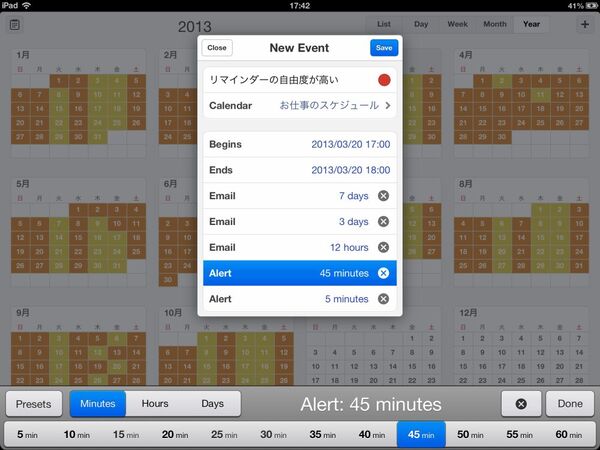Open the 12月 month in year view
The width and height of the screenshot is (600, 450).
[521, 346]
